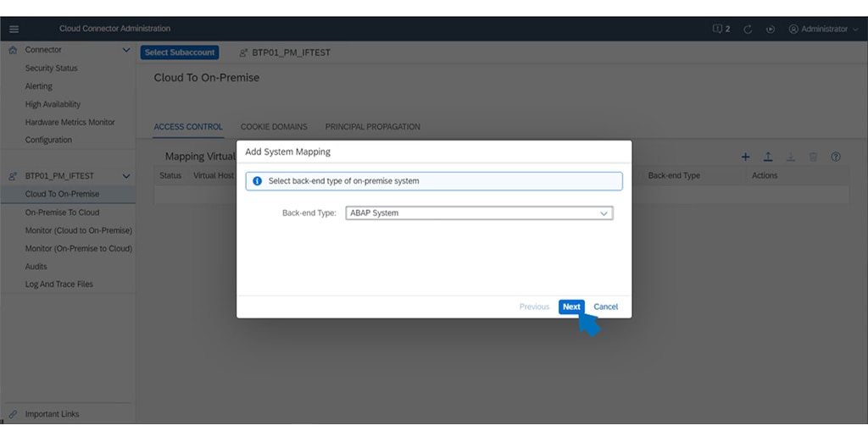Click the plus add mapping icon

click(746, 157)
